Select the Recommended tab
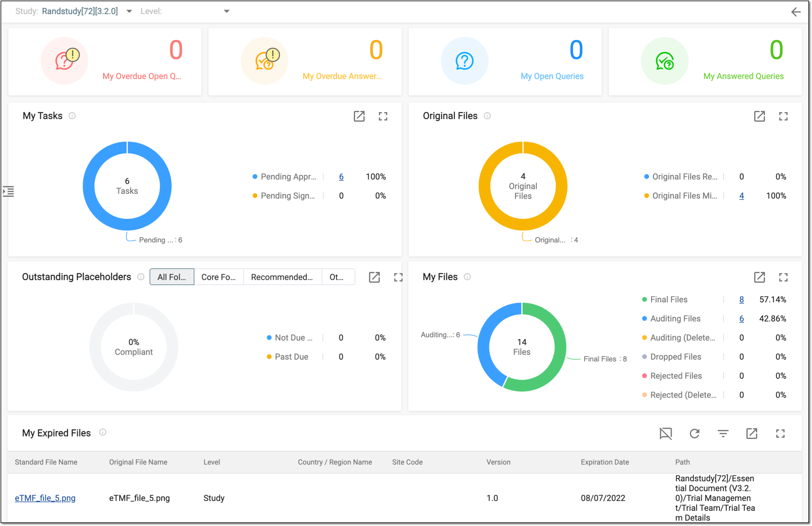This screenshot has width=812, height=526. click(282, 277)
